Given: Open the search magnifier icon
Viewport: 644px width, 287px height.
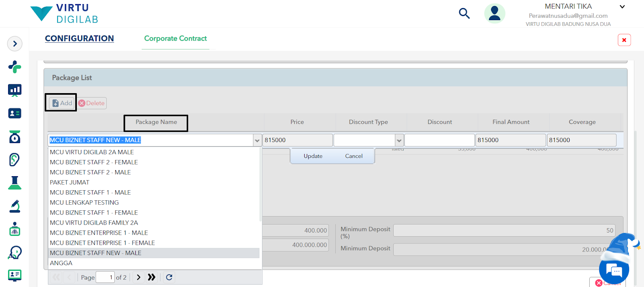Looking at the screenshot, I should pyautogui.click(x=464, y=13).
